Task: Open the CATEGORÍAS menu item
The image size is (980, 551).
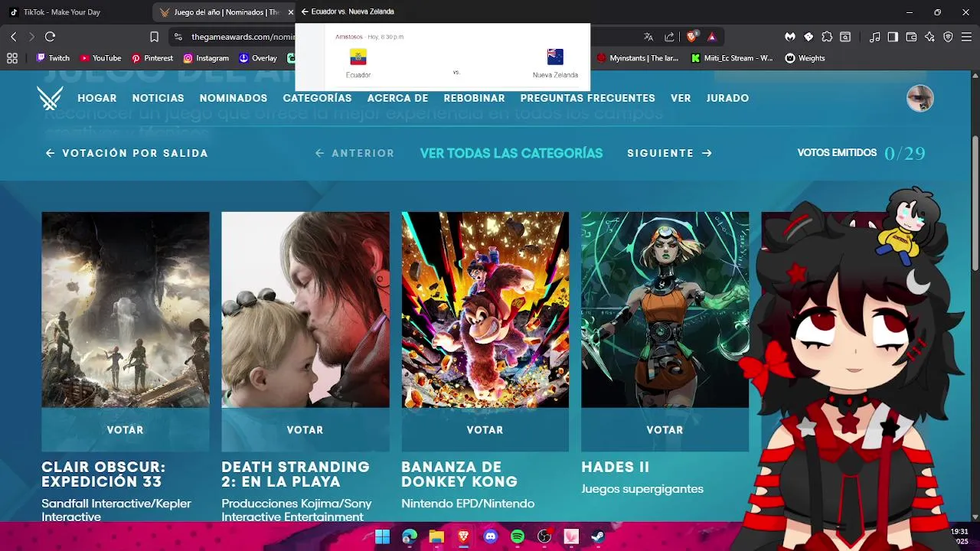Action: [318, 98]
